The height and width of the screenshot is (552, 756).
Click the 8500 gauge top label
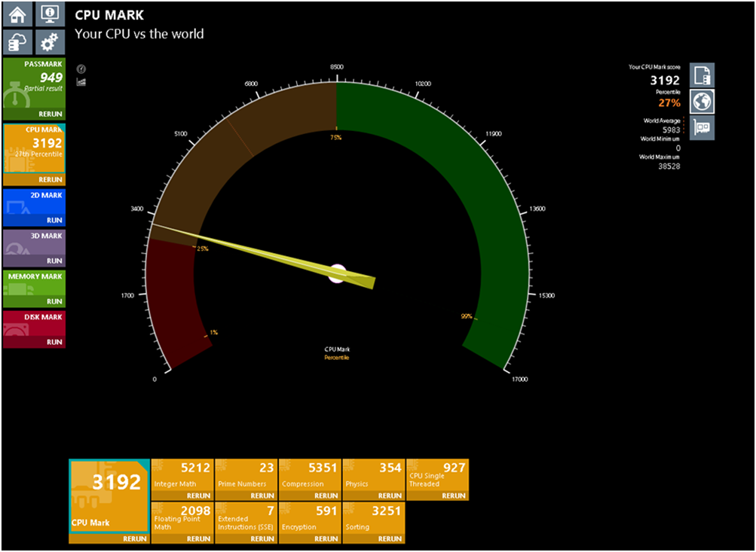(336, 67)
